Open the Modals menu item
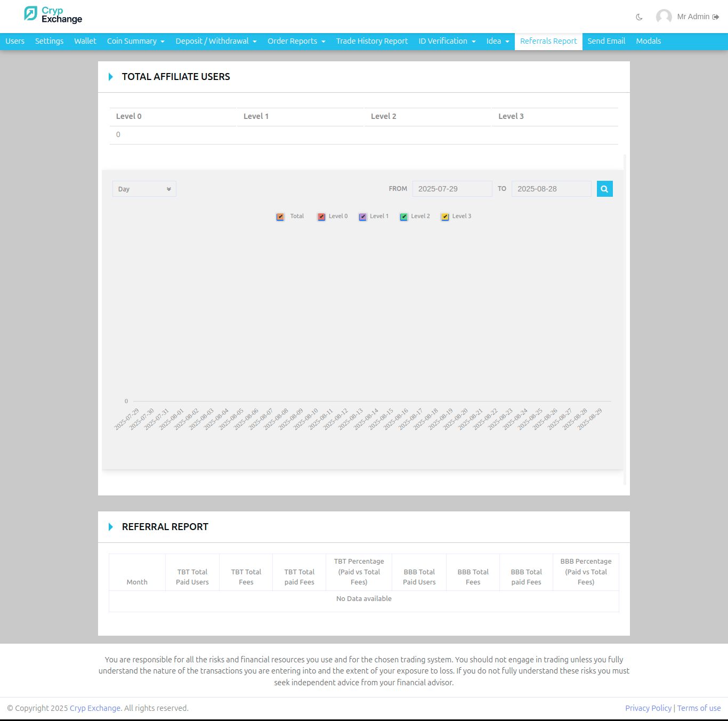Image resolution: width=728 pixels, height=721 pixels. [649, 41]
